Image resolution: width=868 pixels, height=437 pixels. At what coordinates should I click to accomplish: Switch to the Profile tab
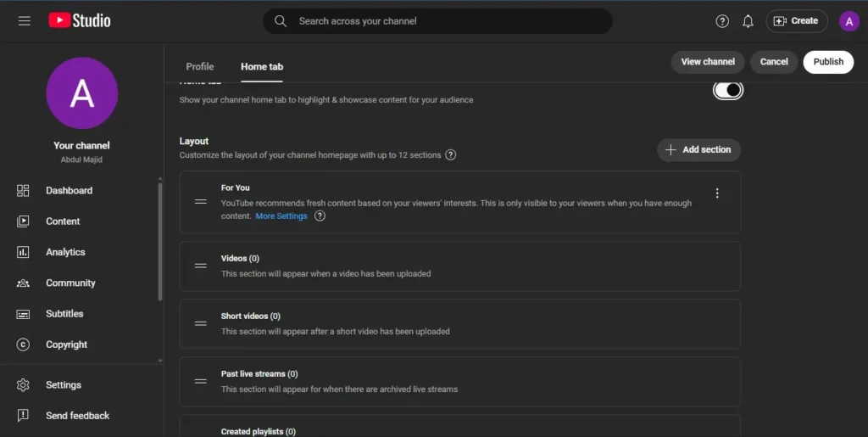click(x=200, y=66)
